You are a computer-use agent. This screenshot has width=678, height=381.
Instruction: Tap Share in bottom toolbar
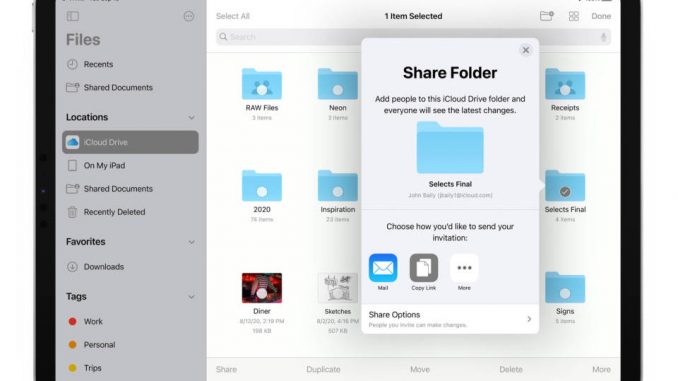coord(226,369)
